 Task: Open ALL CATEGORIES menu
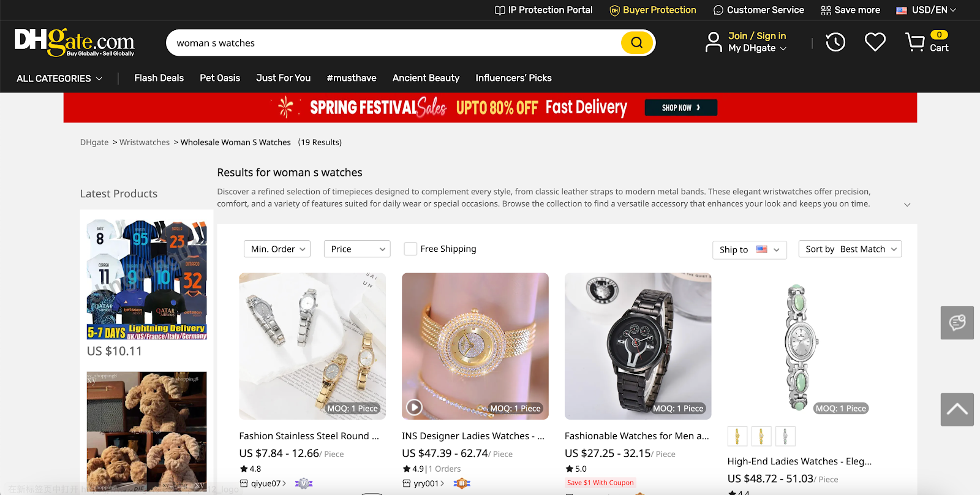[x=59, y=78]
